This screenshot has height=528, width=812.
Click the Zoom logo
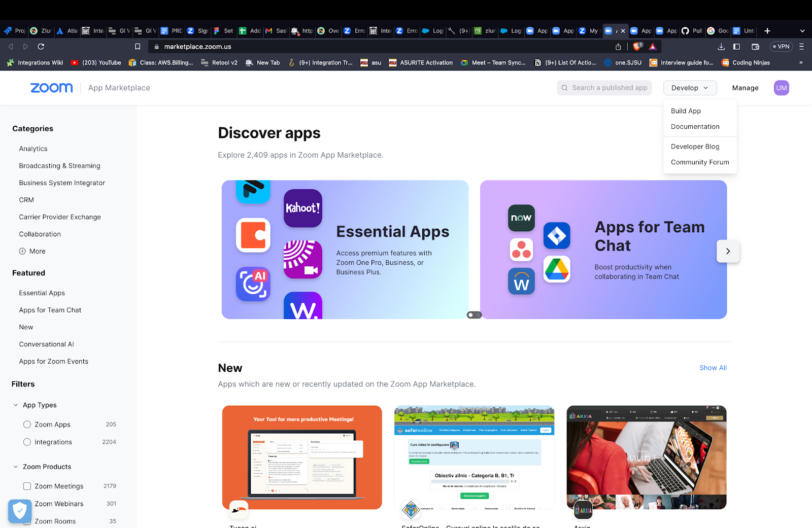pos(51,88)
